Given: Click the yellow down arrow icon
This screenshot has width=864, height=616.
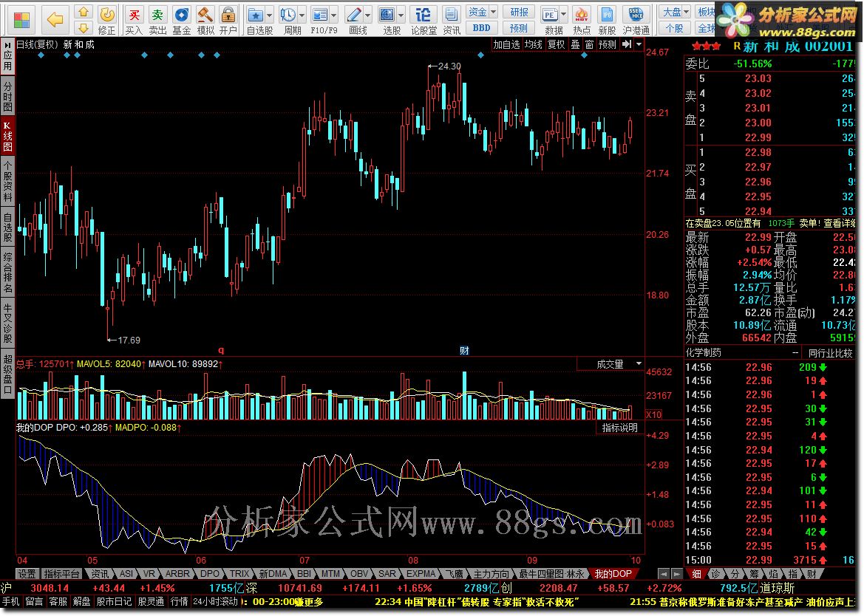Looking at the screenshot, I should click(x=84, y=27).
